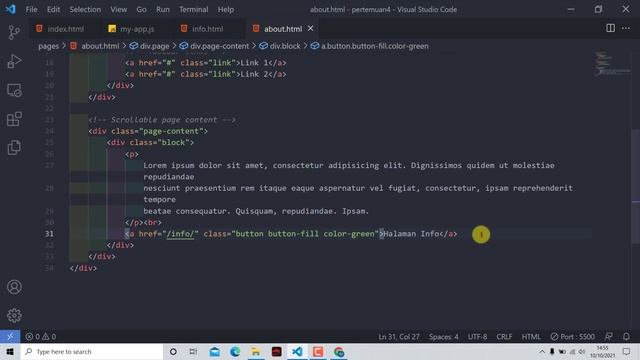The width and height of the screenshot is (640, 360).
Task: Open the Accounts menu icon
Action: [x=14, y=287]
